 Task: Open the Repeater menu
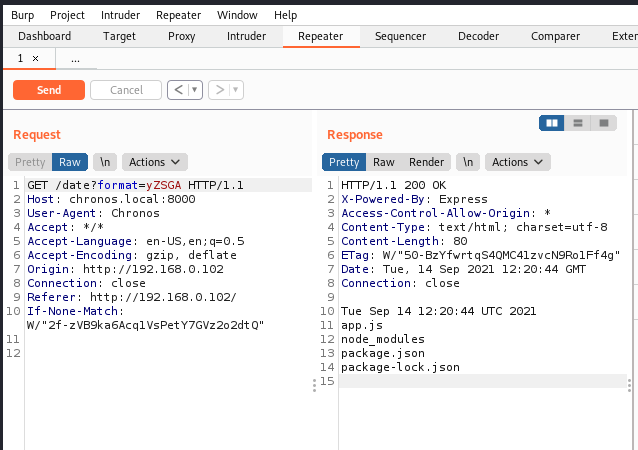pos(178,15)
